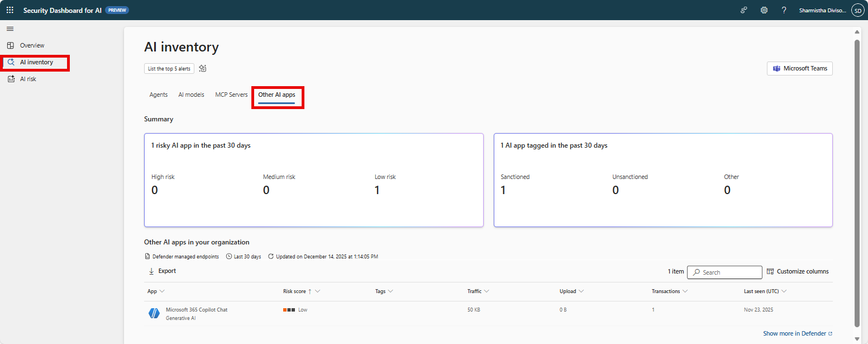Screen dimensions: 868x344
Task: Collapse the navigation hamburger menu
Action: 10,29
